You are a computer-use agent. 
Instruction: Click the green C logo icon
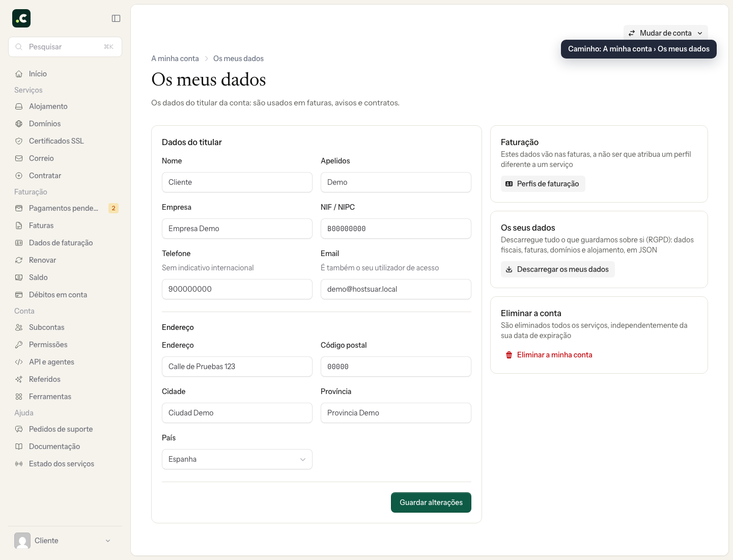coord(21,18)
